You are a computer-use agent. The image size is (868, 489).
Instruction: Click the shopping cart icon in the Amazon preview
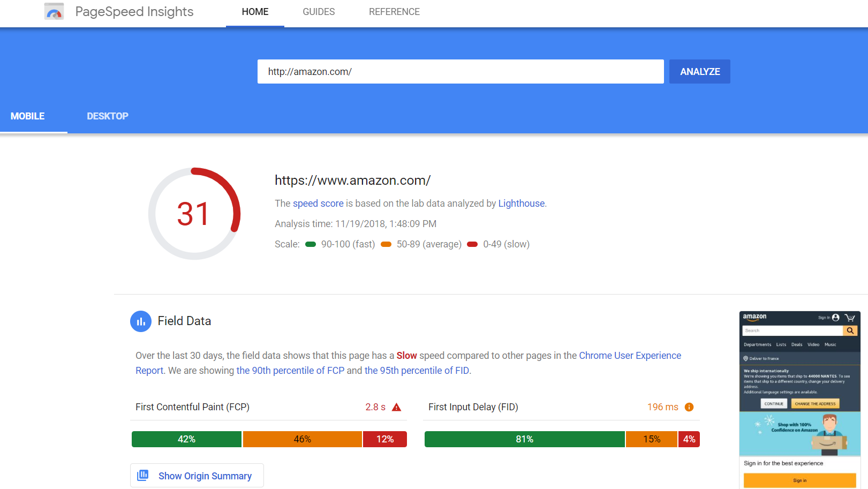coord(850,318)
